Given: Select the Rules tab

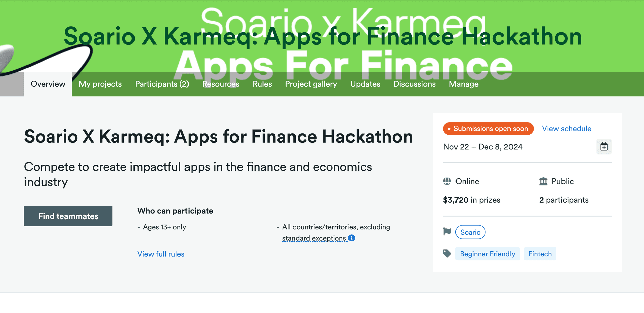Looking at the screenshot, I should (x=262, y=84).
